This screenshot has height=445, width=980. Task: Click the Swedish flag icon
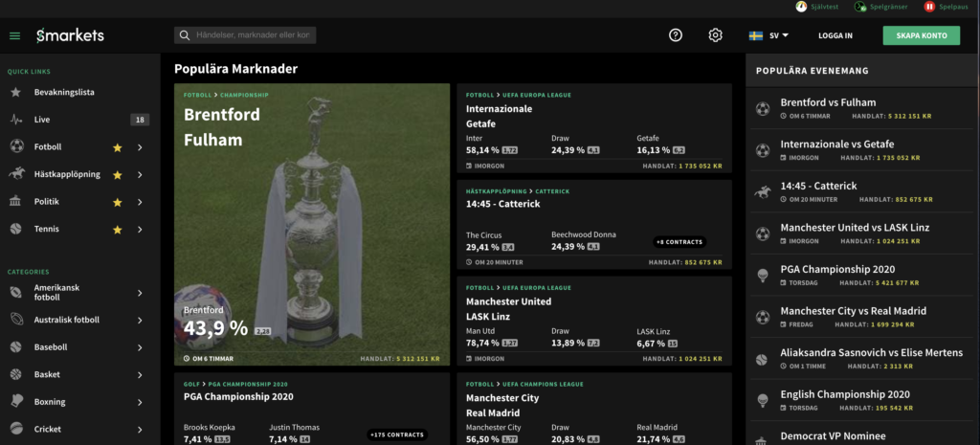756,35
